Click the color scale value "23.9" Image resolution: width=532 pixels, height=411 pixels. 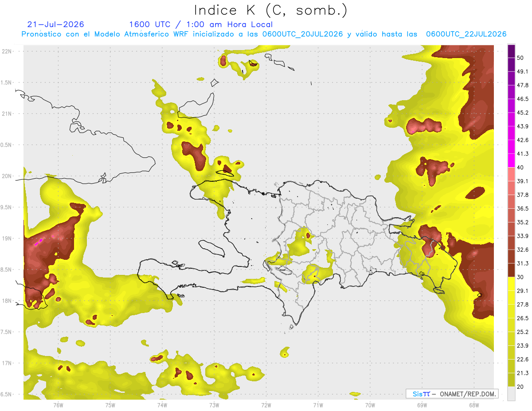pyautogui.click(x=523, y=346)
